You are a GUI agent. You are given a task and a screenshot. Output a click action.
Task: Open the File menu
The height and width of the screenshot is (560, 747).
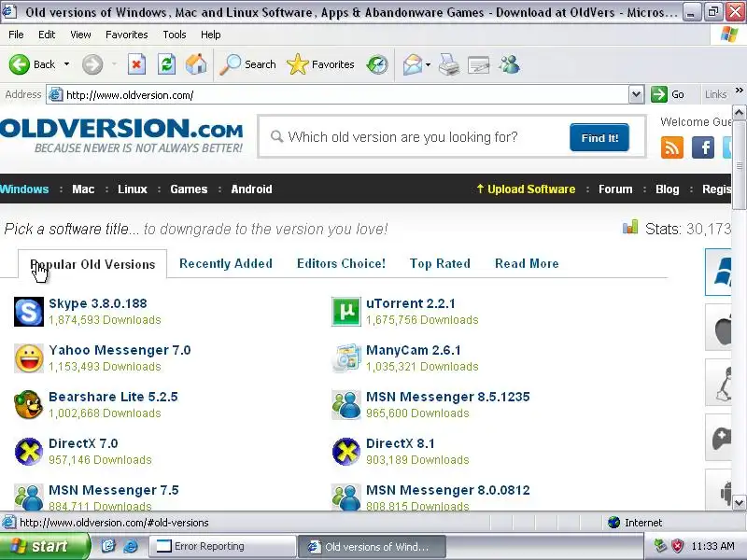pyautogui.click(x=16, y=35)
